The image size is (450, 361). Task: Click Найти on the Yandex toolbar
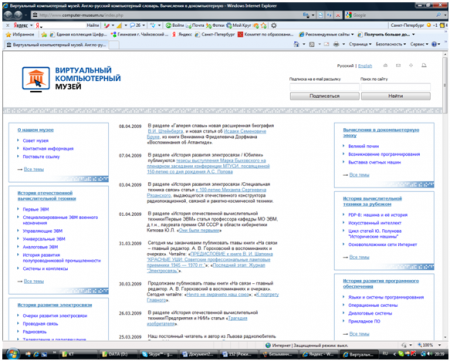(x=93, y=25)
